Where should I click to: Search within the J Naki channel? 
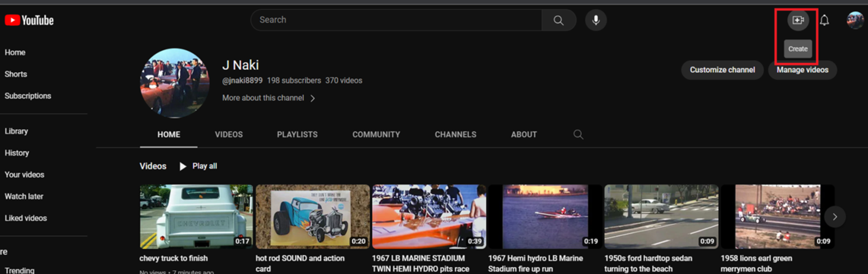coord(578,135)
